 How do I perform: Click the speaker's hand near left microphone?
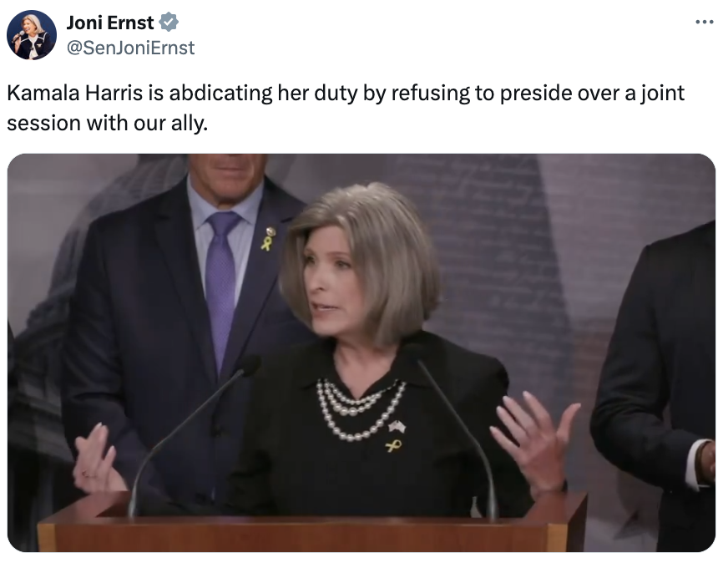coord(97,459)
